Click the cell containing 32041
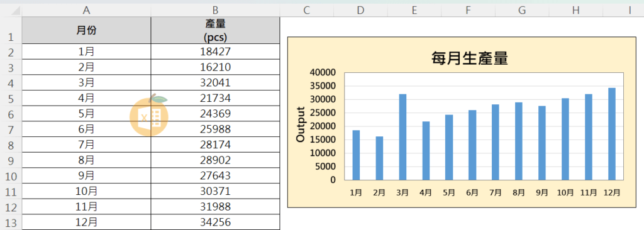This screenshot has width=644, height=230. [215, 82]
